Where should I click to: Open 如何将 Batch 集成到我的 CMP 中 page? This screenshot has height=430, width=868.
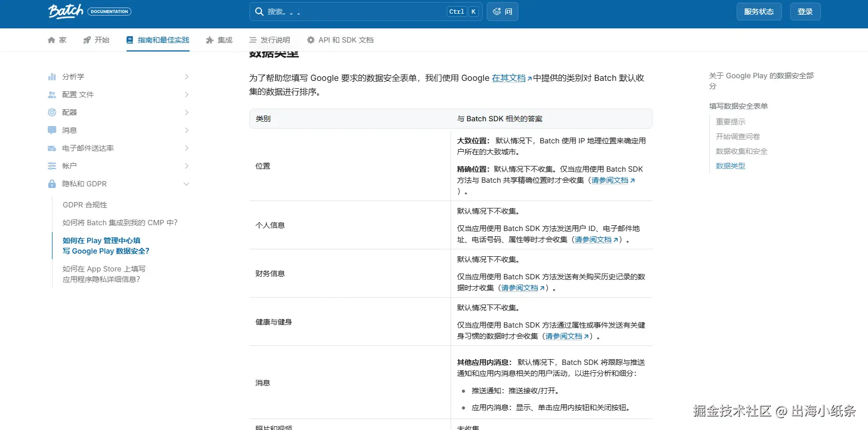(x=120, y=223)
